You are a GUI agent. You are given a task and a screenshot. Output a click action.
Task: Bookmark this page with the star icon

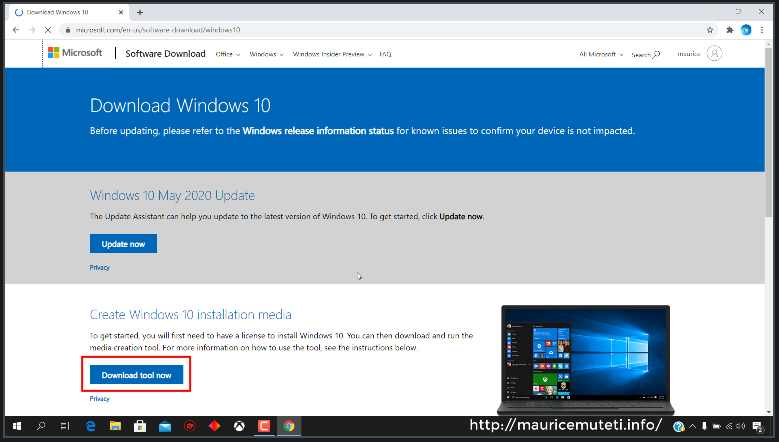[x=710, y=30]
